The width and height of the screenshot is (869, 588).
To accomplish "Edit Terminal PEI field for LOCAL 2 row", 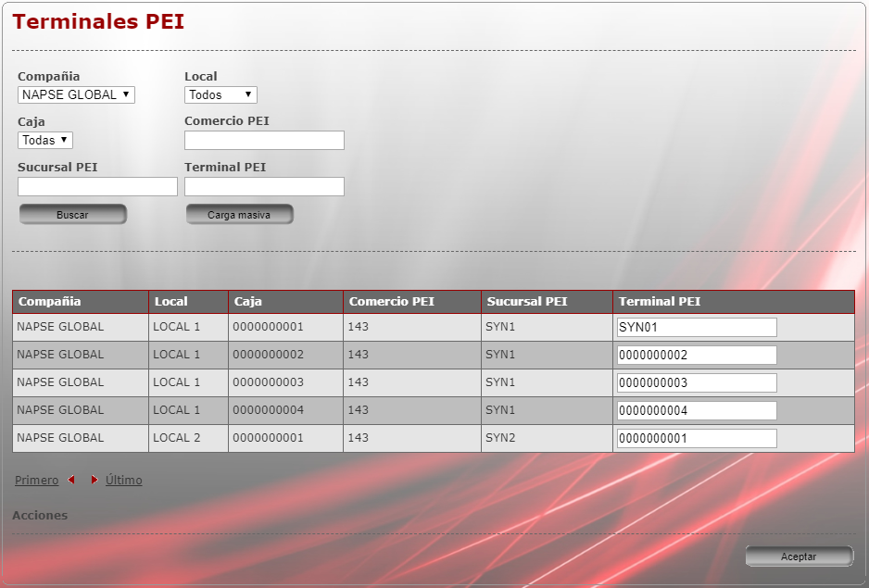I will pos(697,438).
